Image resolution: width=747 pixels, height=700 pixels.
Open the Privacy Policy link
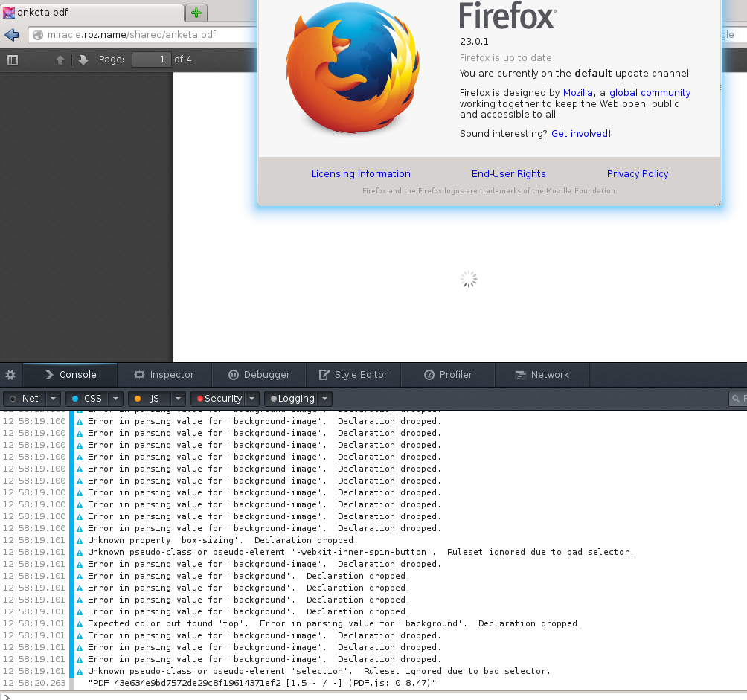pos(638,174)
